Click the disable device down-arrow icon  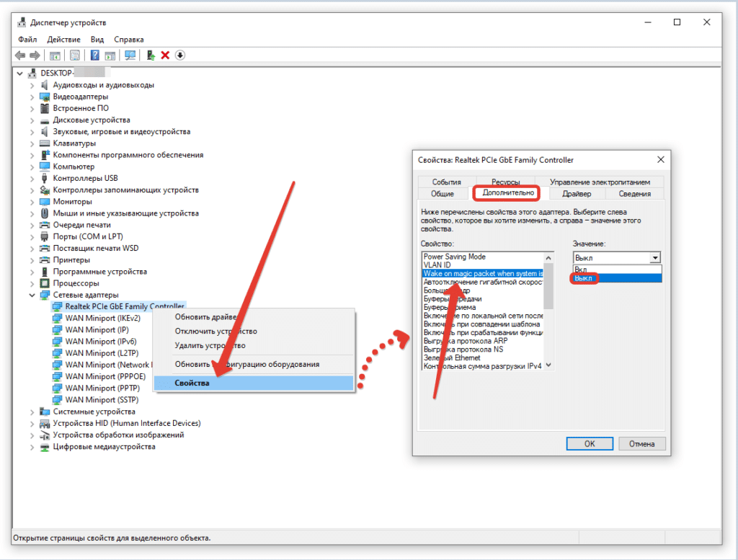[180, 55]
